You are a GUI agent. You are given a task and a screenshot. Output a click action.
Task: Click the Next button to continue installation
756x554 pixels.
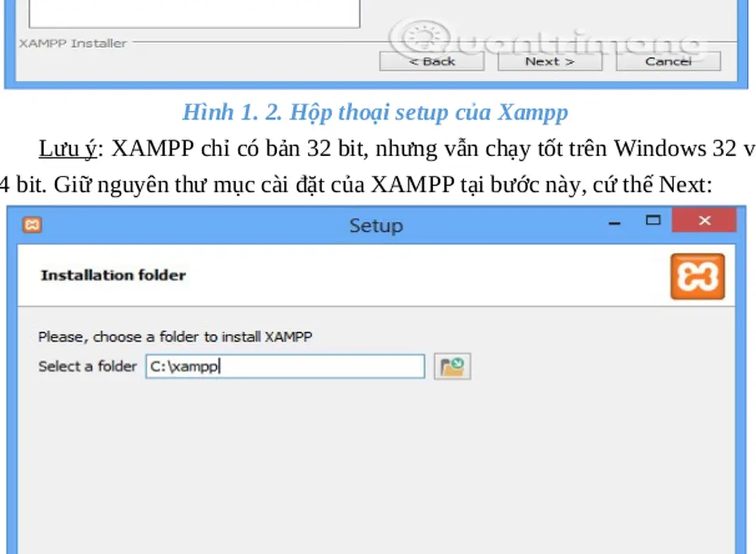(549, 61)
